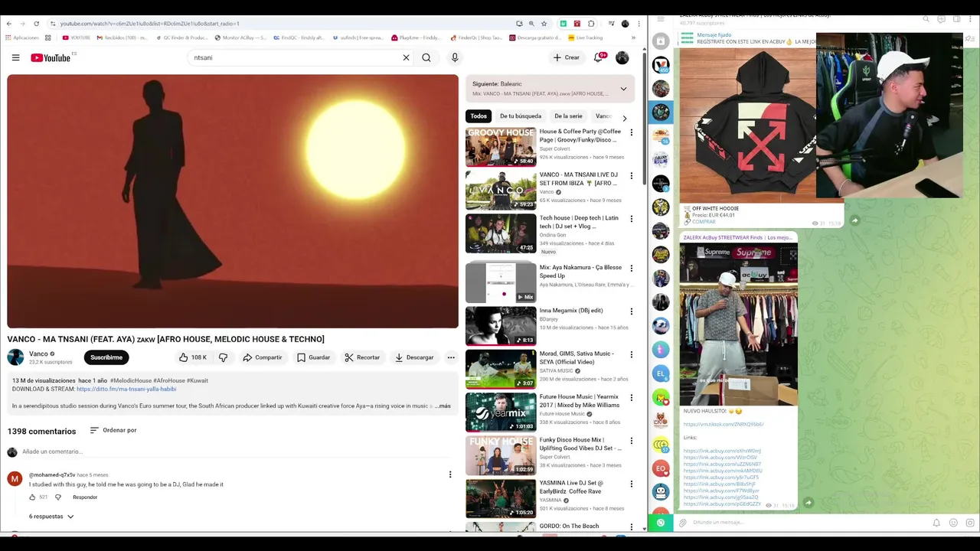
Task: Open the 'COMPRAR' link under OFF WHITE HOODIE
Action: coord(704,222)
